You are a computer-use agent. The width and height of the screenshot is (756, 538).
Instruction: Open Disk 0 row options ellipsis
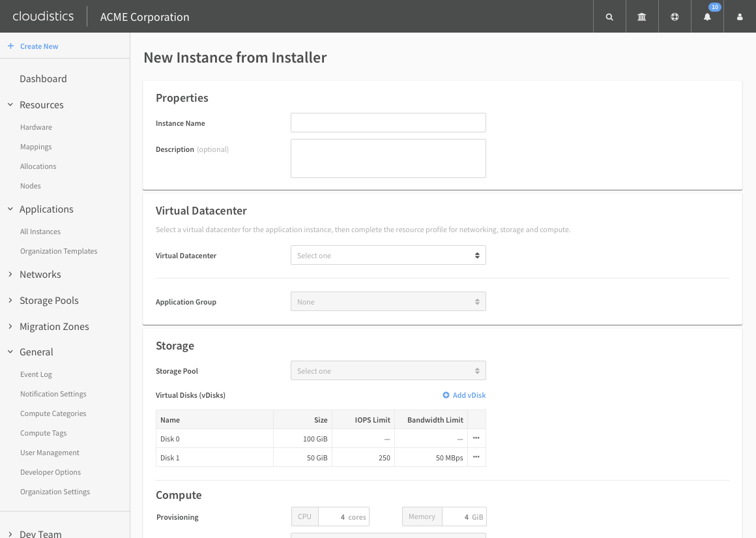476,438
